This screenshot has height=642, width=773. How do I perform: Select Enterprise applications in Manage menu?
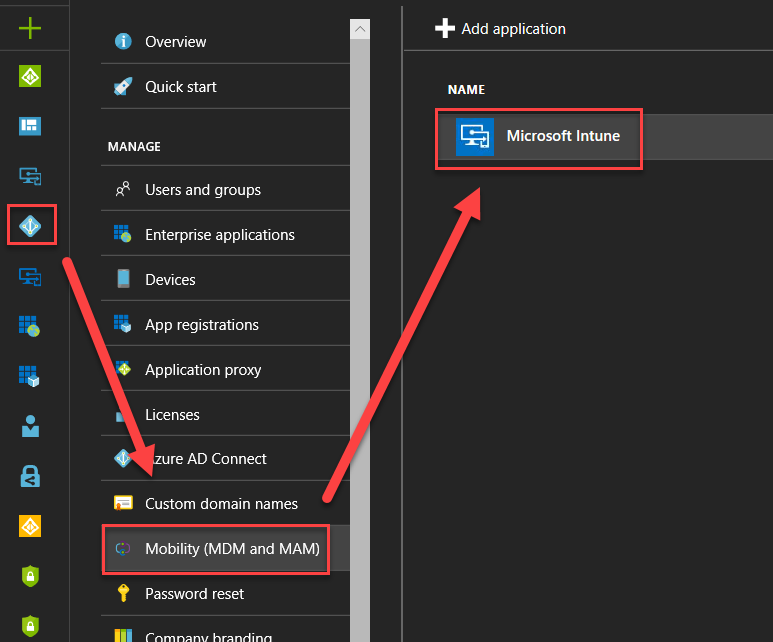point(219,235)
